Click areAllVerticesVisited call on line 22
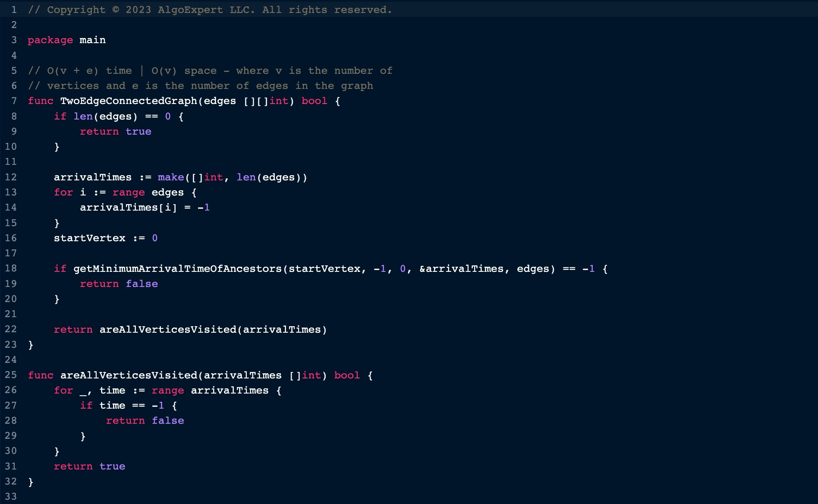 [x=168, y=330]
